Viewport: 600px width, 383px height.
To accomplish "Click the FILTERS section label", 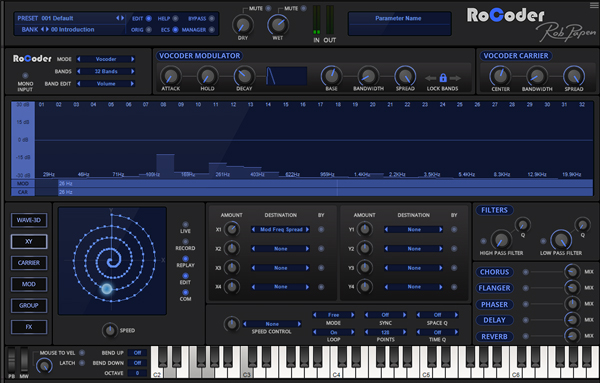I will point(494,210).
